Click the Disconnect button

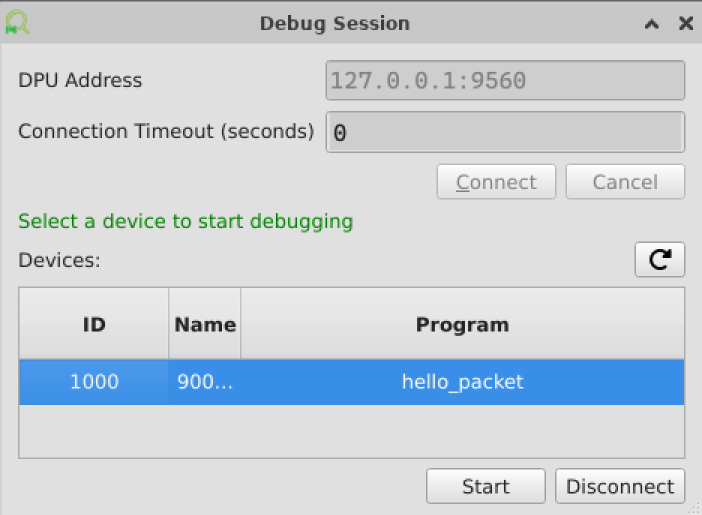pyautogui.click(x=620, y=487)
